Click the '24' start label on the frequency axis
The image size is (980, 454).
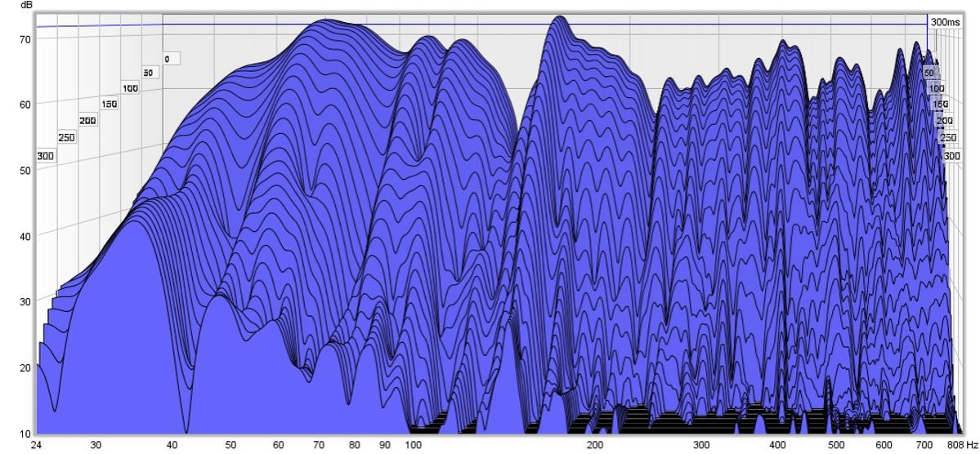(37, 445)
